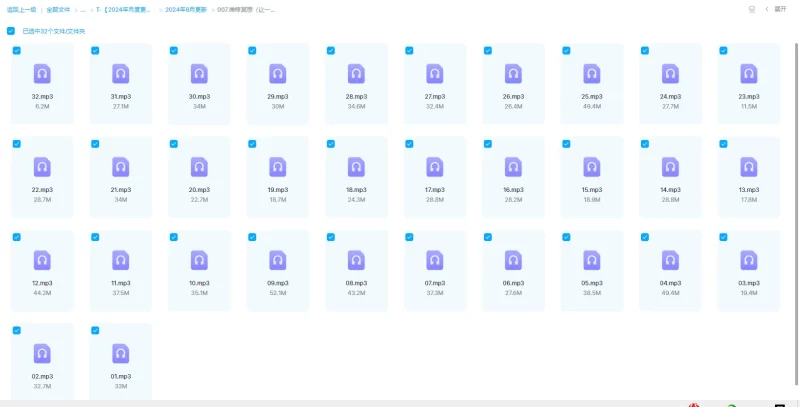Click 返回上一级 to go back

click(19, 9)
